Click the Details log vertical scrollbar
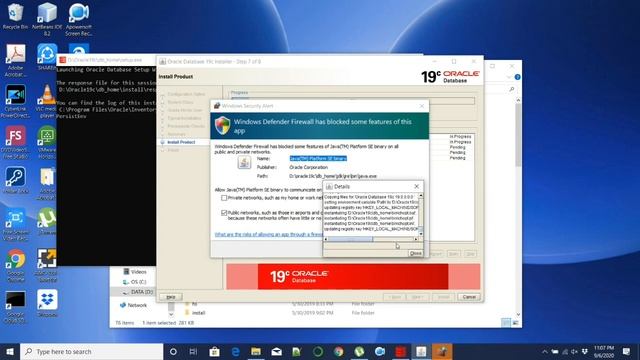Viewport: 640px width, 360px height. pyautogui.click(x=420, y=215)
